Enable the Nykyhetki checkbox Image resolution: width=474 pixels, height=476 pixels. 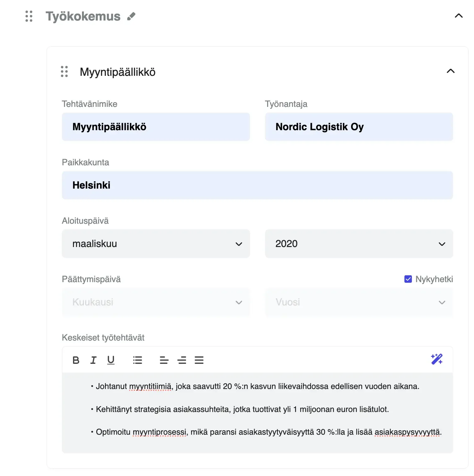click(x=408, y=279)
